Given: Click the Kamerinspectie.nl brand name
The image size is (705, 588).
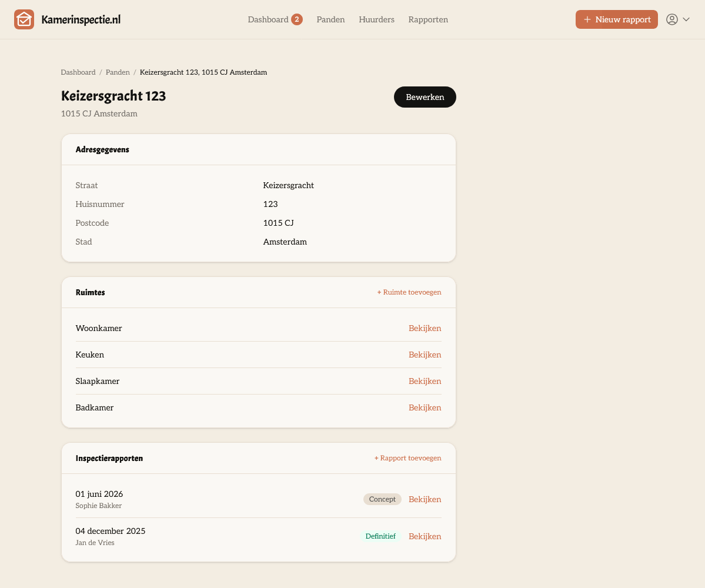Looking at the screenshot, I should [81, 19].
